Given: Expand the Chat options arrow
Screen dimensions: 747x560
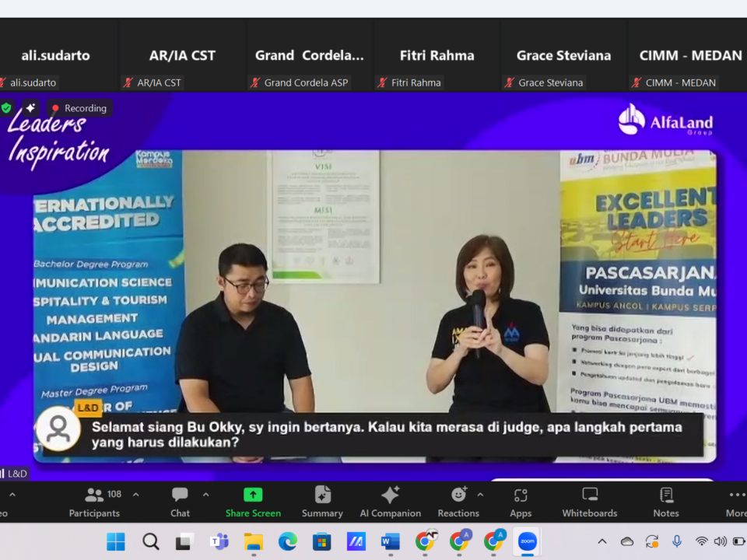Looking at the screenshot, I should (205, 495).
